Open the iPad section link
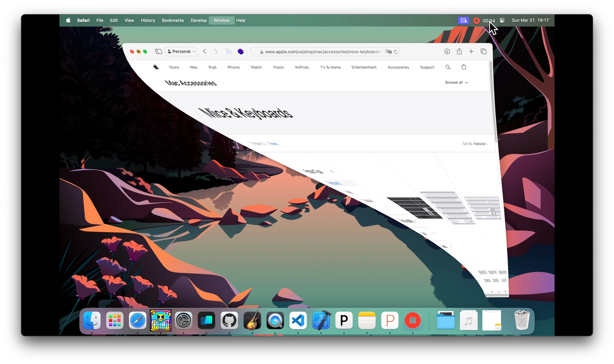This screenshot has height=364, width=614. 212,67
